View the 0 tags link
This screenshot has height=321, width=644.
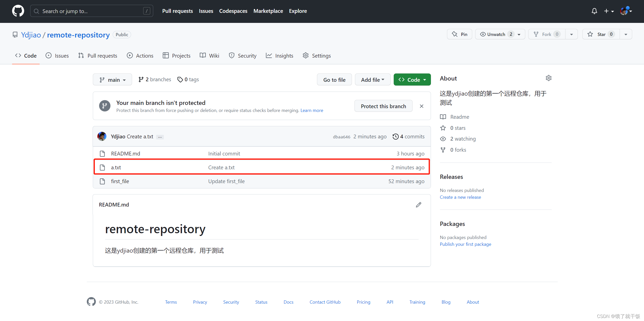click(188, 79)
